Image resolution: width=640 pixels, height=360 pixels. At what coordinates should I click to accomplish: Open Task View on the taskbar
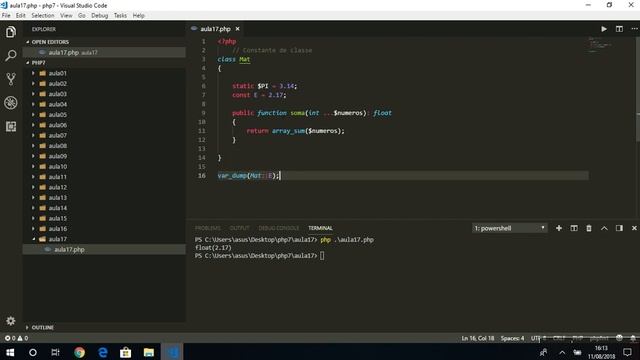[56, 352]
